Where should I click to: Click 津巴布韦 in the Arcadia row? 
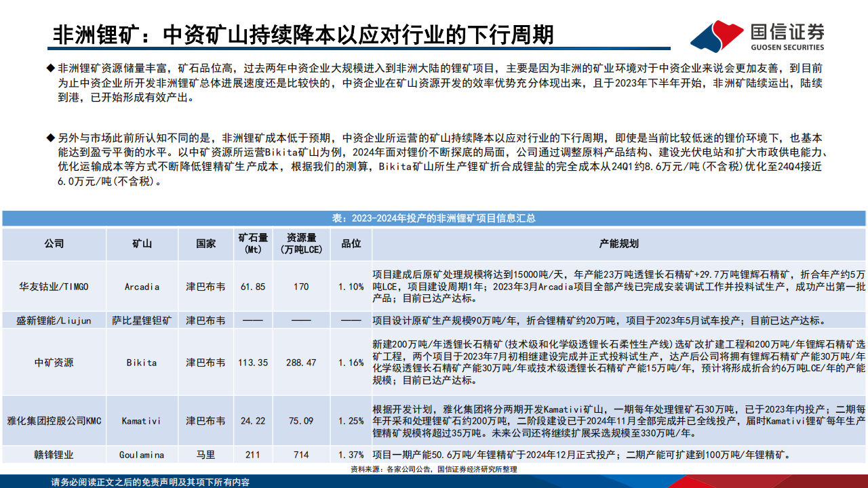(x=205, y=287)
